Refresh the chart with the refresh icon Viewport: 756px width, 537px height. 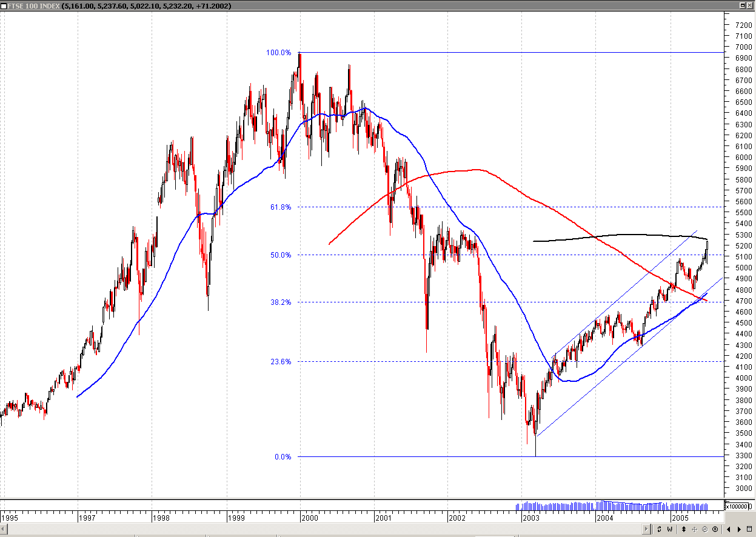[x=660, y=529]
